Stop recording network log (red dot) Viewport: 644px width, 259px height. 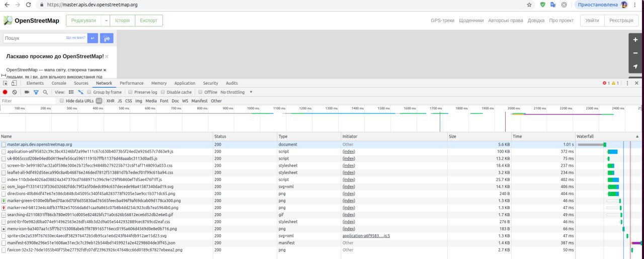(5, 92)
